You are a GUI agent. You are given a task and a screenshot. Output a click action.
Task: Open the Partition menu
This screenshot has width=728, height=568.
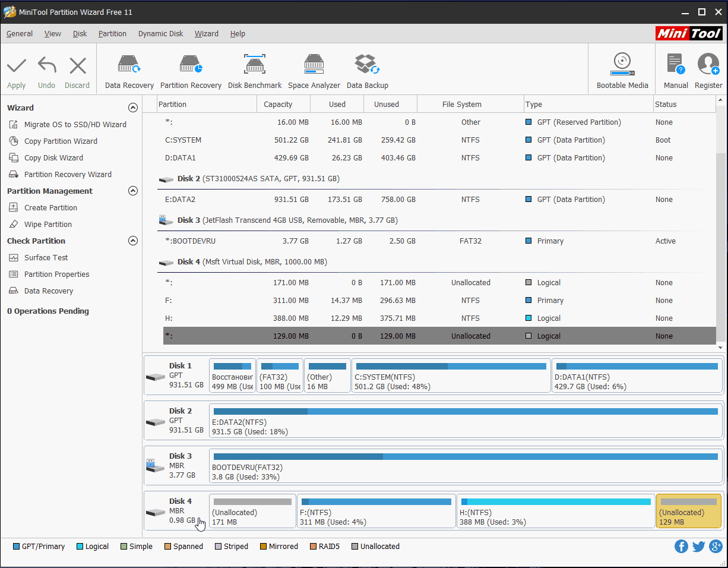click(112, 34)
